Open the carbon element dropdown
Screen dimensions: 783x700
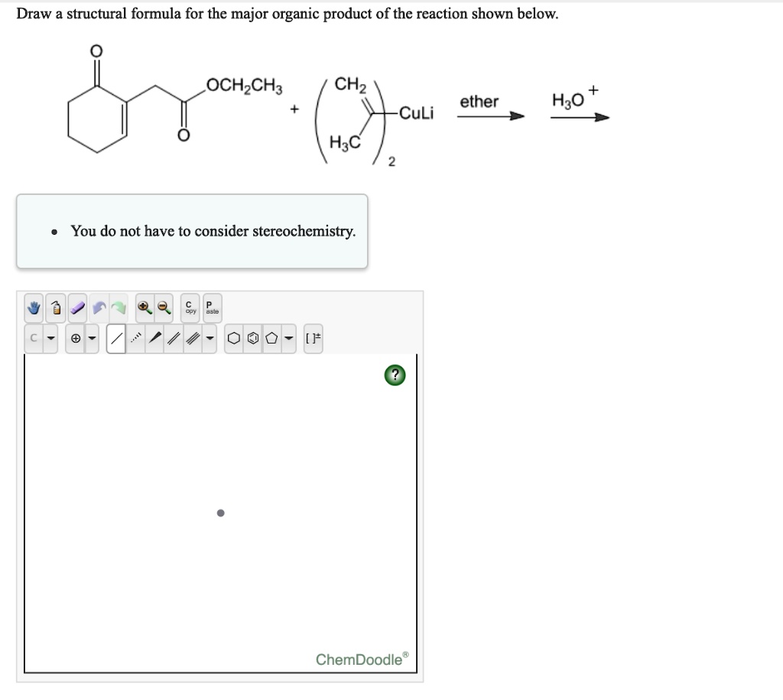50,338
